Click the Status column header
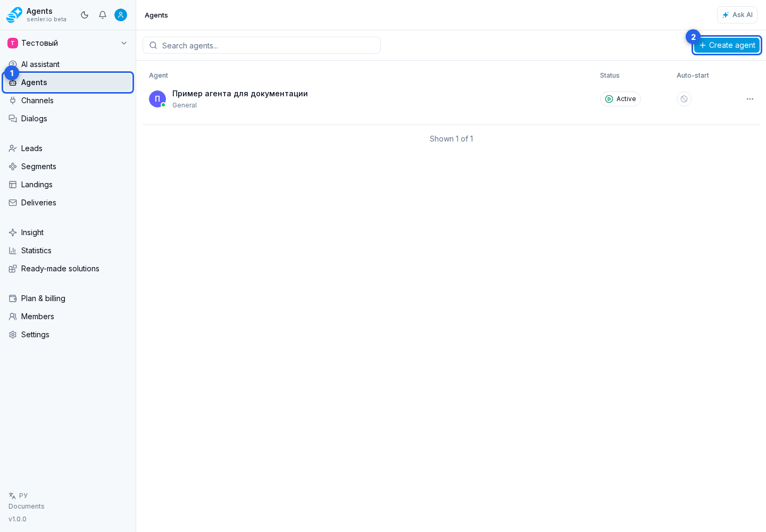The height and width of the screenshot is (532, 766). click(610, 76)
